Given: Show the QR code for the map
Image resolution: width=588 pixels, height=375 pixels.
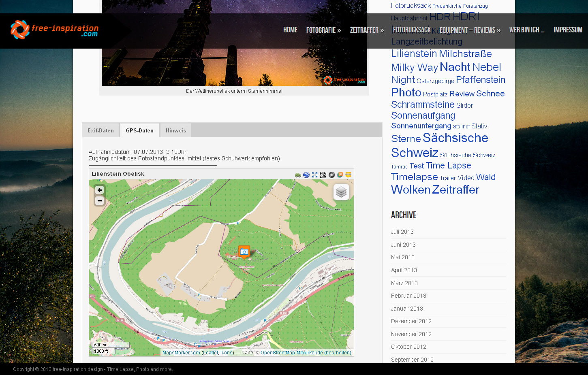Looking at the screenshot, I should (x=323, y=175).
